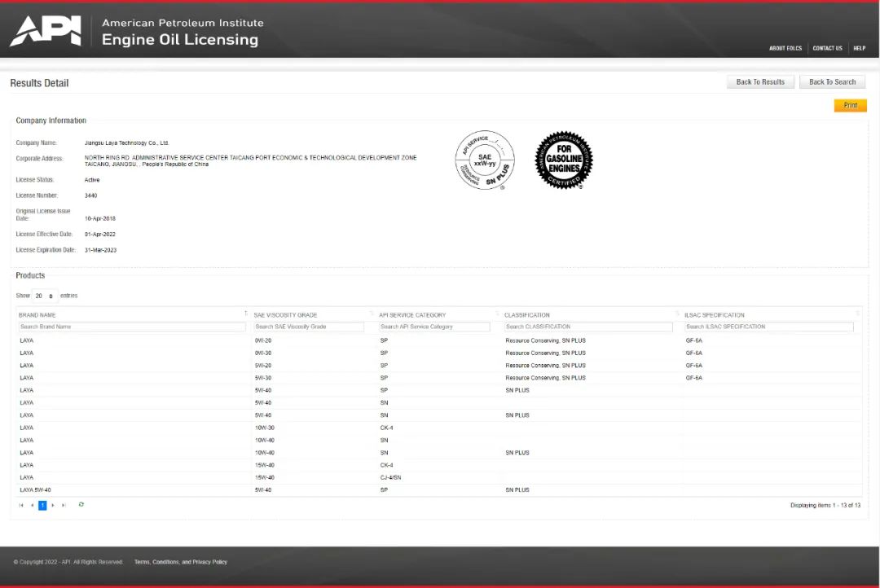Select the 0W-30 viscosity grade cell
This screenshot has width=880, height=588.
[262, 353]
